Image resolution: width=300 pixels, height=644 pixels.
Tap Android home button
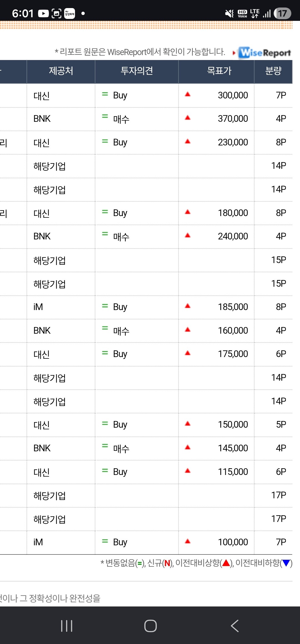click(151, 626)
